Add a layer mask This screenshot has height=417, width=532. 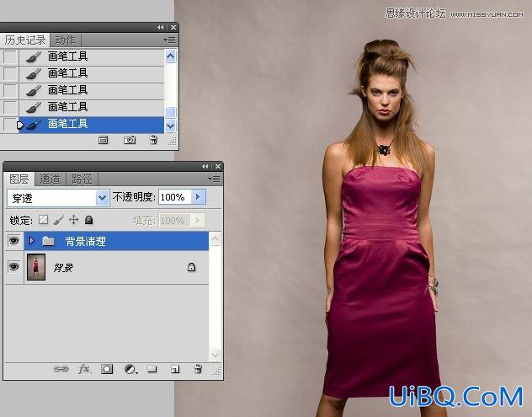coord(107,369)
